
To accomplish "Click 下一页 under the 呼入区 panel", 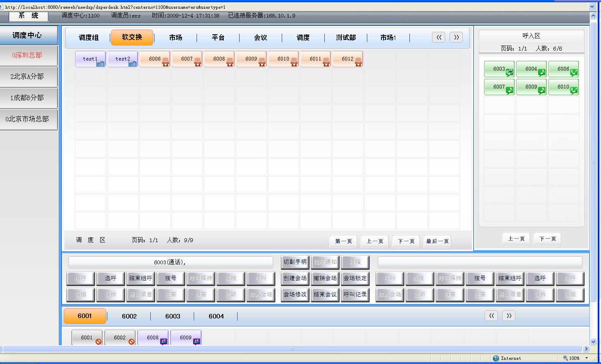I will pos(548,239).
